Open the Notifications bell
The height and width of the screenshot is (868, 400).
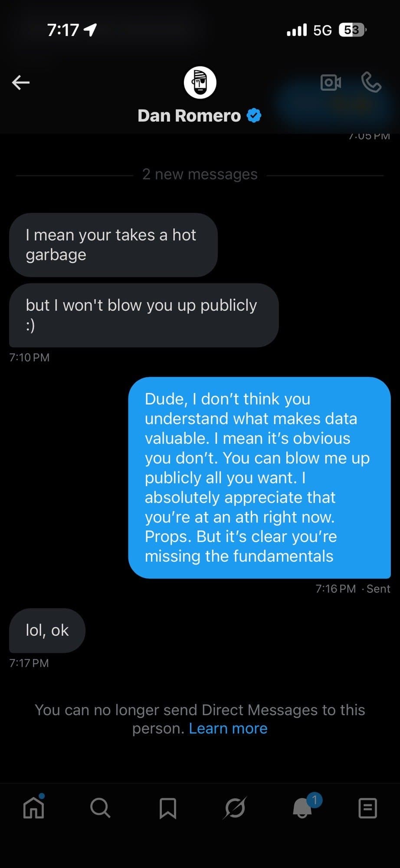coord(303,808)
